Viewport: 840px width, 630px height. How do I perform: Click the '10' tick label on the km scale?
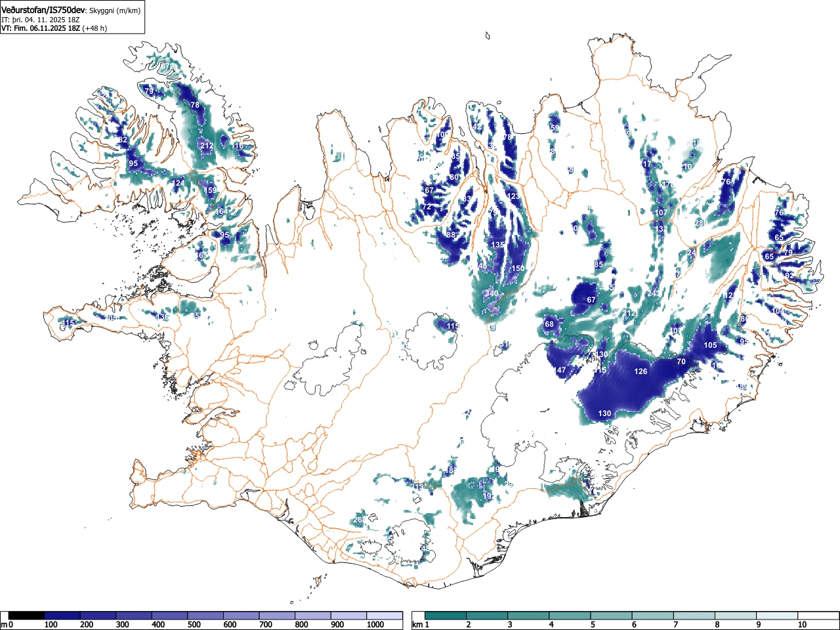801,625
